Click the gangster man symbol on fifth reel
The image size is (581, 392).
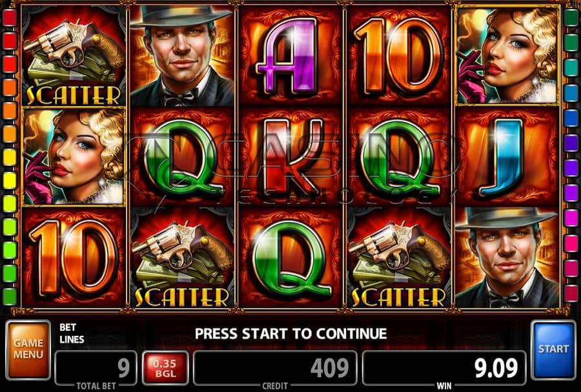[x=507, y=257]
